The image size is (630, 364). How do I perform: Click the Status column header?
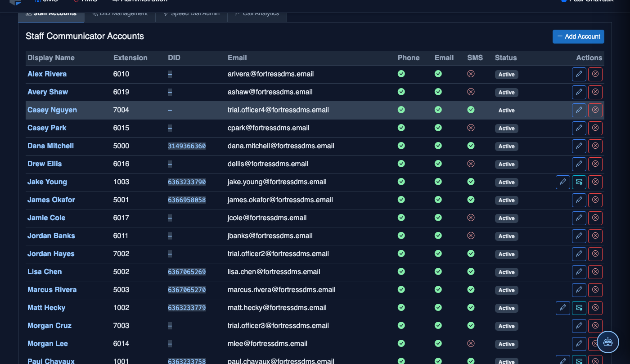[x=506, y=58]
